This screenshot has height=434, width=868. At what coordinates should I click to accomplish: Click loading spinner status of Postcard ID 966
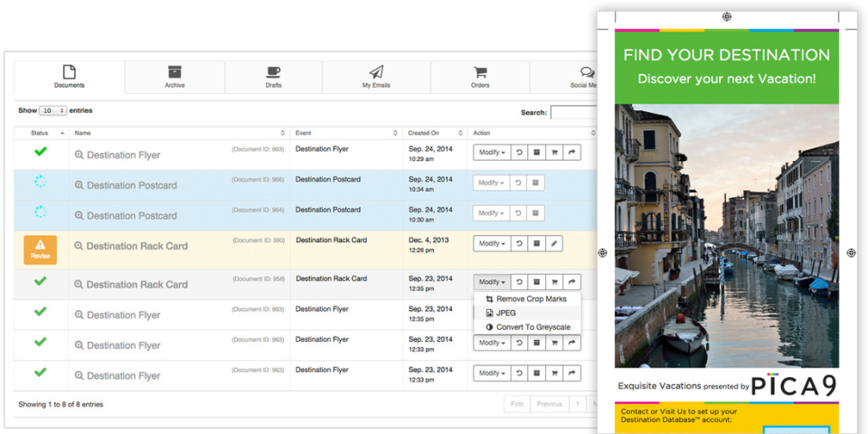click(41, 182)
